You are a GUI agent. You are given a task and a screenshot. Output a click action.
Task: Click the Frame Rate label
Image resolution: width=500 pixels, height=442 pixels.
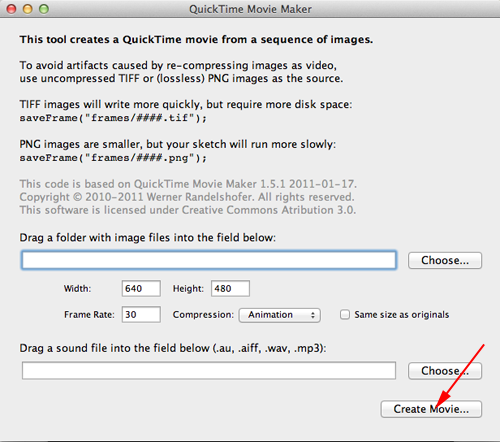tap(89, 315)
